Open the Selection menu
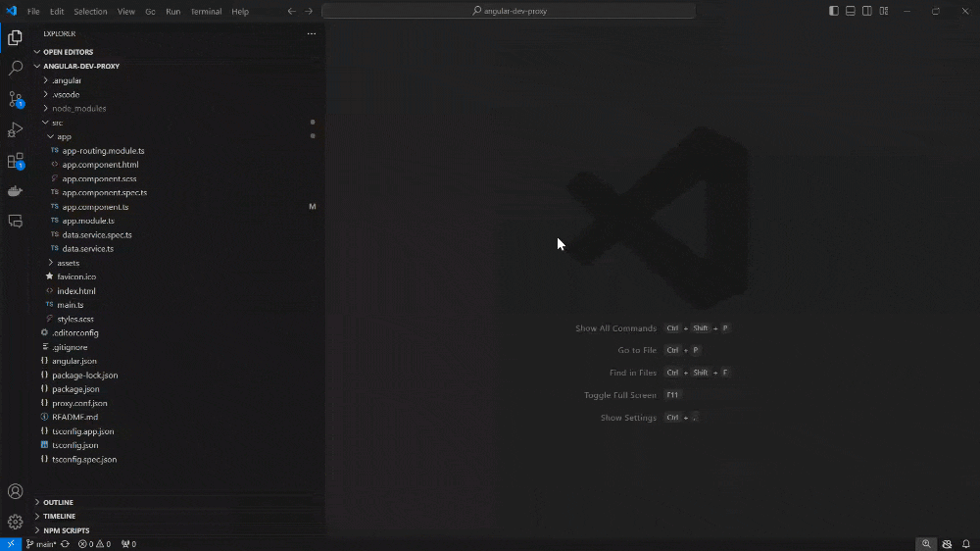 coord(90,12)
